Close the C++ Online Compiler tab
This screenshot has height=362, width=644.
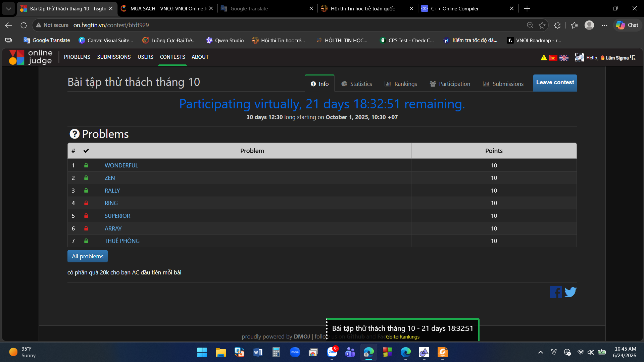(x=512, y=9)
